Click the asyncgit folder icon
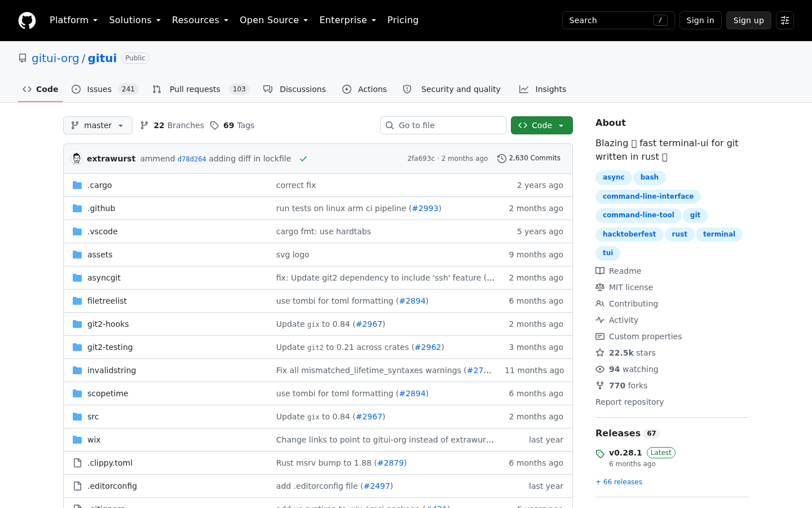 click(77, 278)
